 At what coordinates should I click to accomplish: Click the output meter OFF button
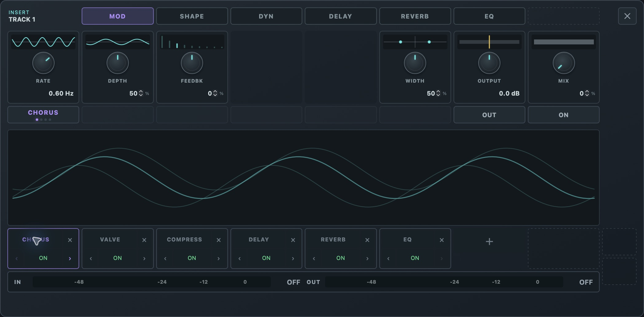pos(586,282)
